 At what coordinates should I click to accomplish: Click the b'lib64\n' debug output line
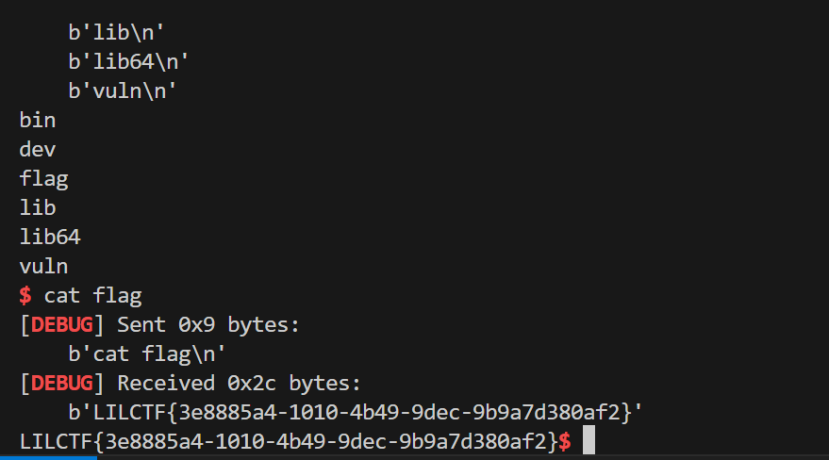point(129,62)
